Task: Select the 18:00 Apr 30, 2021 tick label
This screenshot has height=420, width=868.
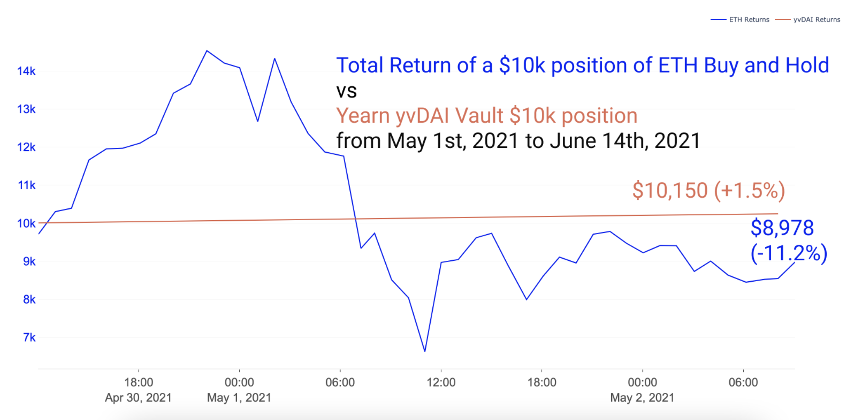Action: (x=138, y=390)
